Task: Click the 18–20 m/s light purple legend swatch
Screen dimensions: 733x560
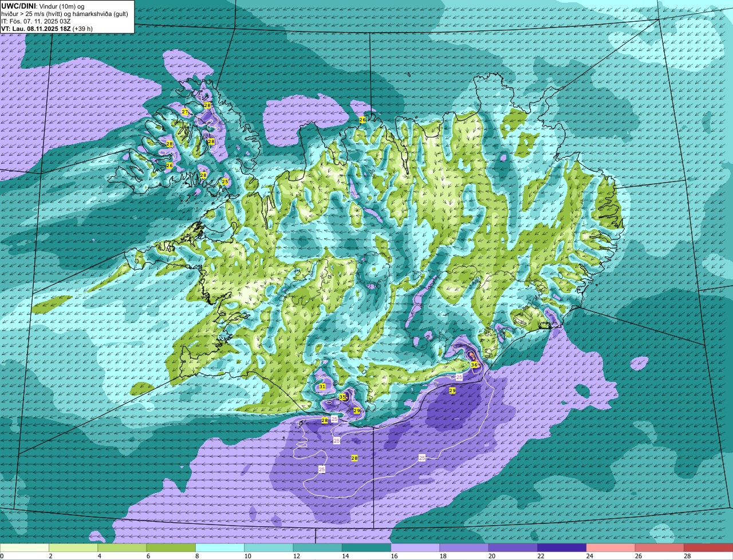Action: (x=464, y=548)
